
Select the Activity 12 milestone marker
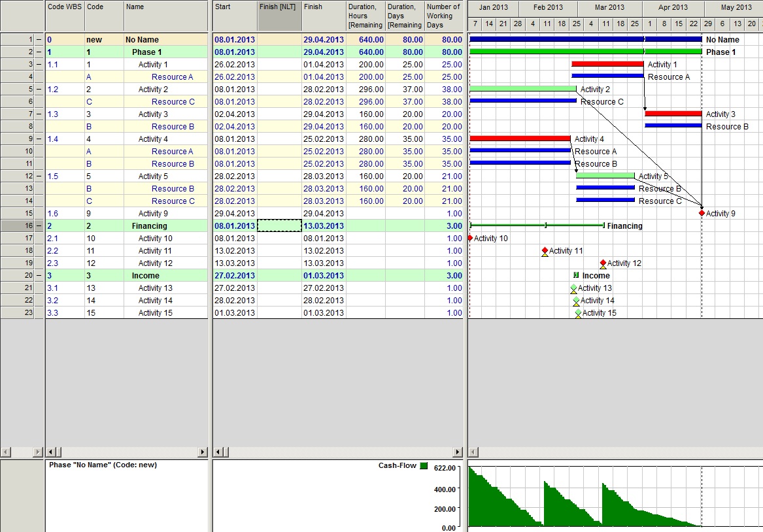tap(603, 263)
